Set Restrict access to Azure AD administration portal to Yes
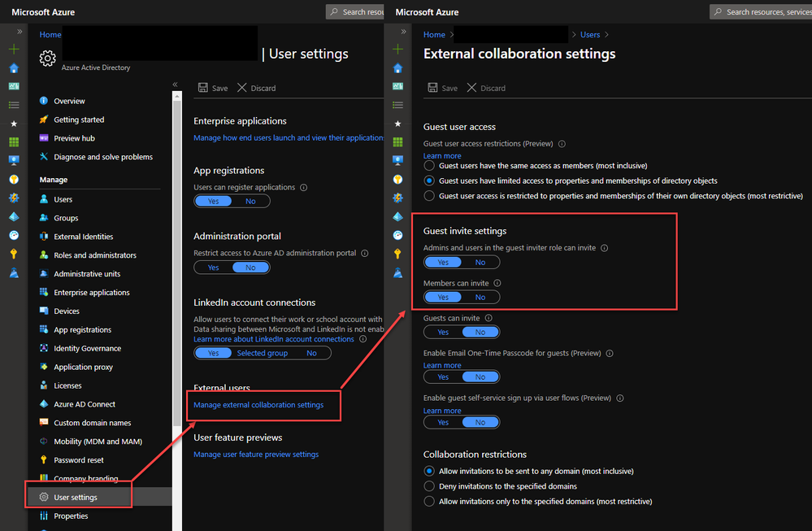The image size is (812, 531). [x=213, y=268]
